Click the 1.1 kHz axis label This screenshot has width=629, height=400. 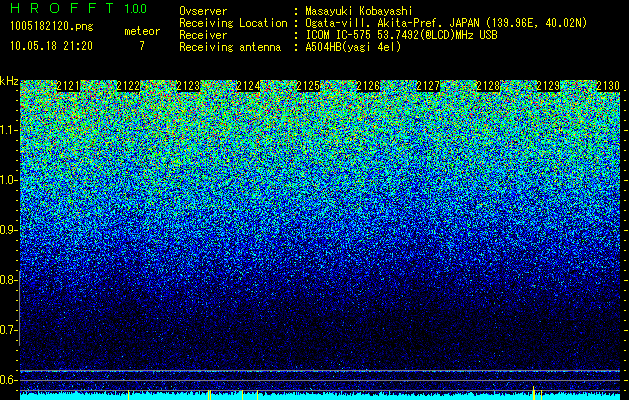[8, 130]
